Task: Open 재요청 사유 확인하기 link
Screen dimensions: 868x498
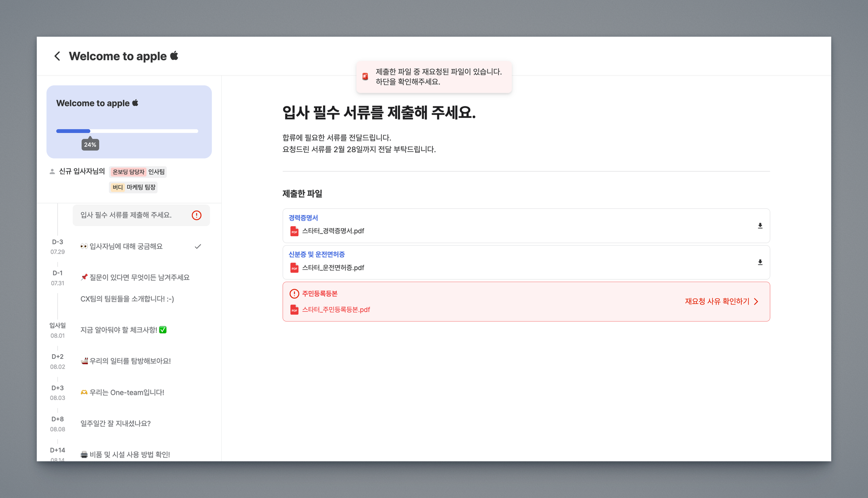Action: pyautogui.click(x=717, y=302)
